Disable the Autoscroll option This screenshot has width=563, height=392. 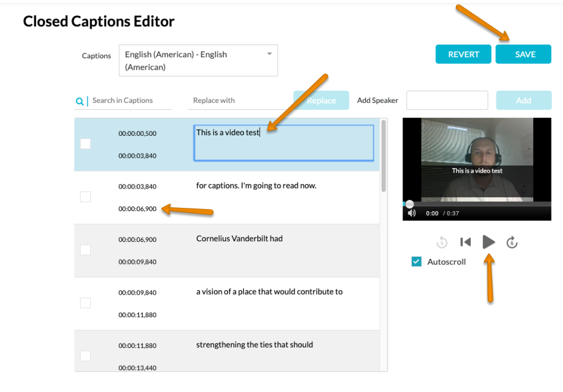tap(416, 262)
